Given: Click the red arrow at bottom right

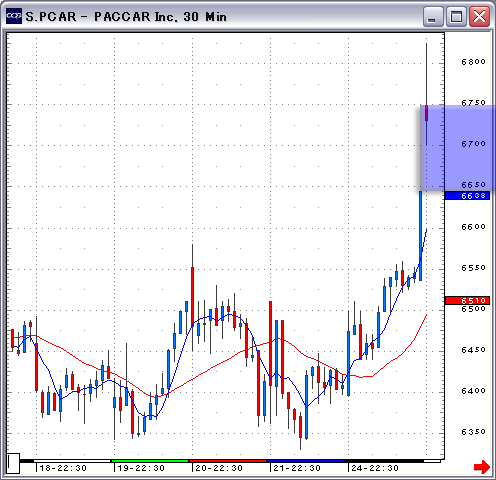Looking at the screenshot, I should [x=482, y=466].
